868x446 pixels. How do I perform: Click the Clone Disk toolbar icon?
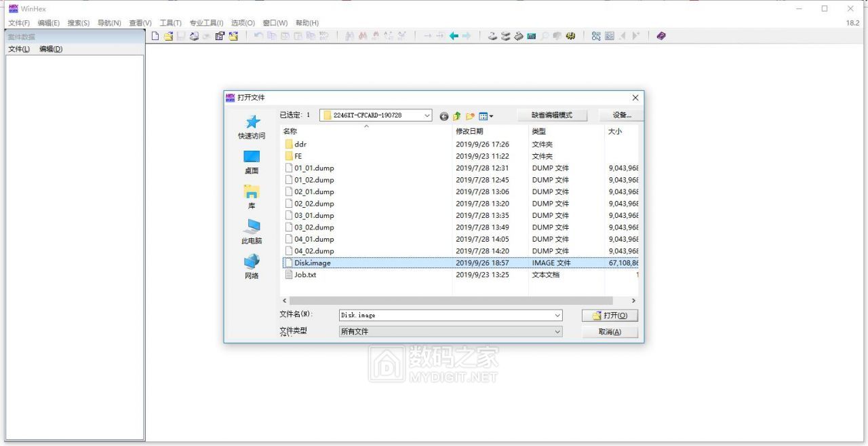click(x=505, y=36)
